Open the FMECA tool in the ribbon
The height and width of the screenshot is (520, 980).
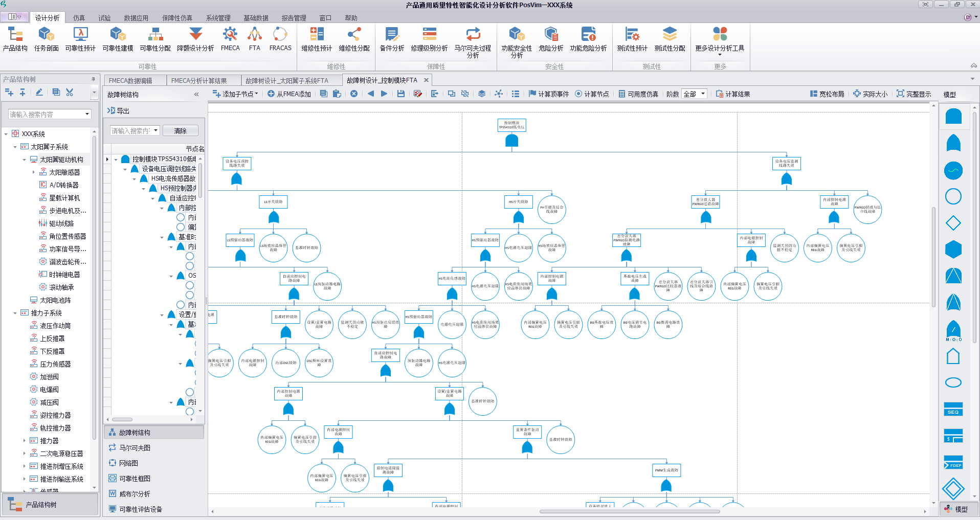pyautogui.click(x=230, y=39)
